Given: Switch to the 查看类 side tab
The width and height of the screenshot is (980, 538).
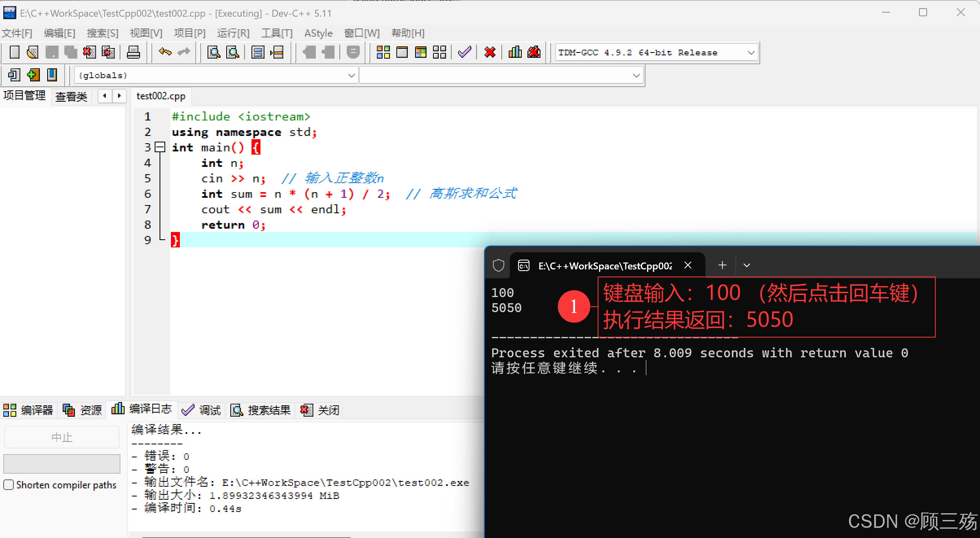Looking at the screenshot, I should pyautogui.click(x=71, y=96).
